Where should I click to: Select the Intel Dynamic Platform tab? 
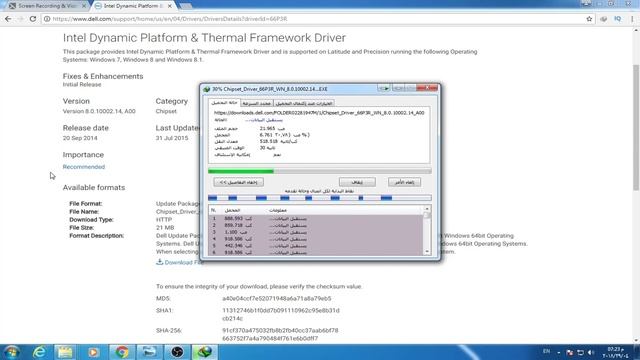[x=133, y=6]
